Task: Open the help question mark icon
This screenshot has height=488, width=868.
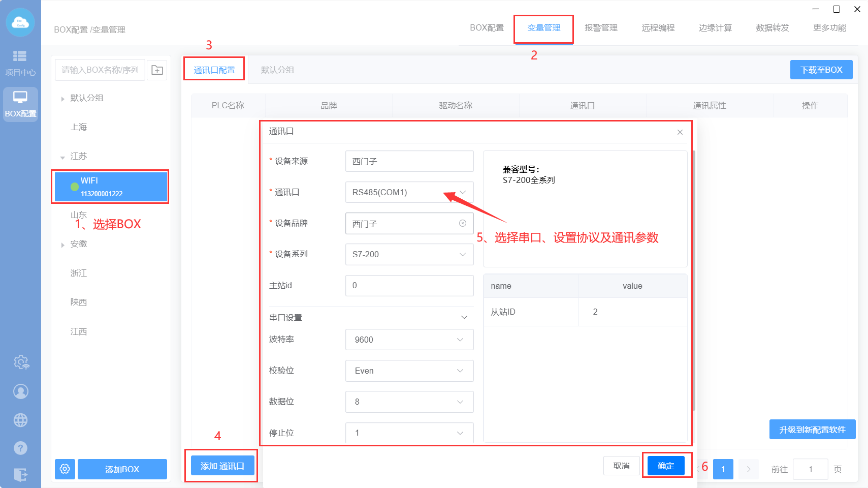Action: pyautogui.click(x=21, y=448)
